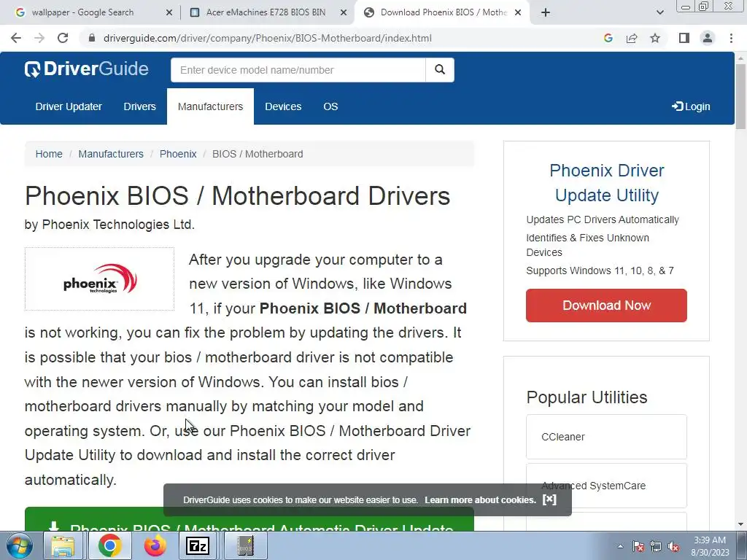The width and height of the screenshot is (747, 560).
Task: Click Learn more about cookies link
Action: click(480, 500)
